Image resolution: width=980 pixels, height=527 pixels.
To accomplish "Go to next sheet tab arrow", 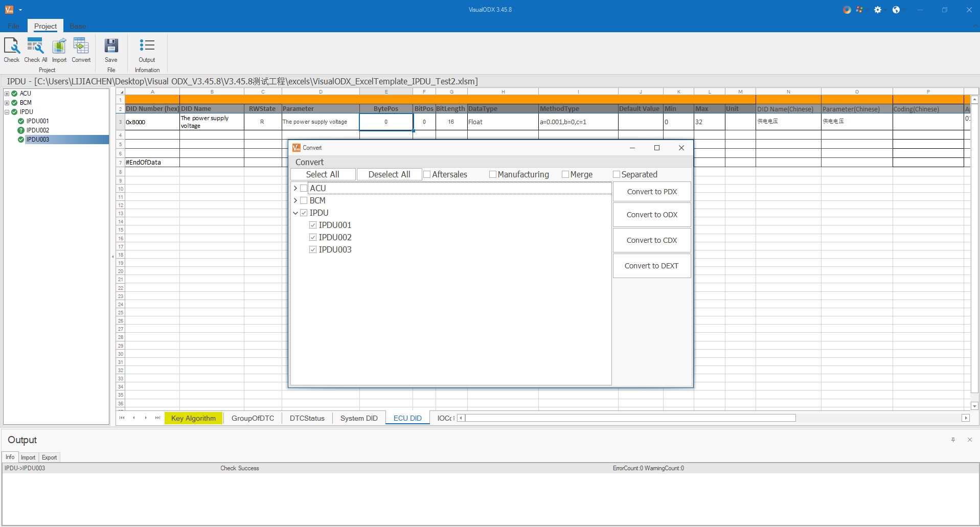I will click(x=146, y=418).
